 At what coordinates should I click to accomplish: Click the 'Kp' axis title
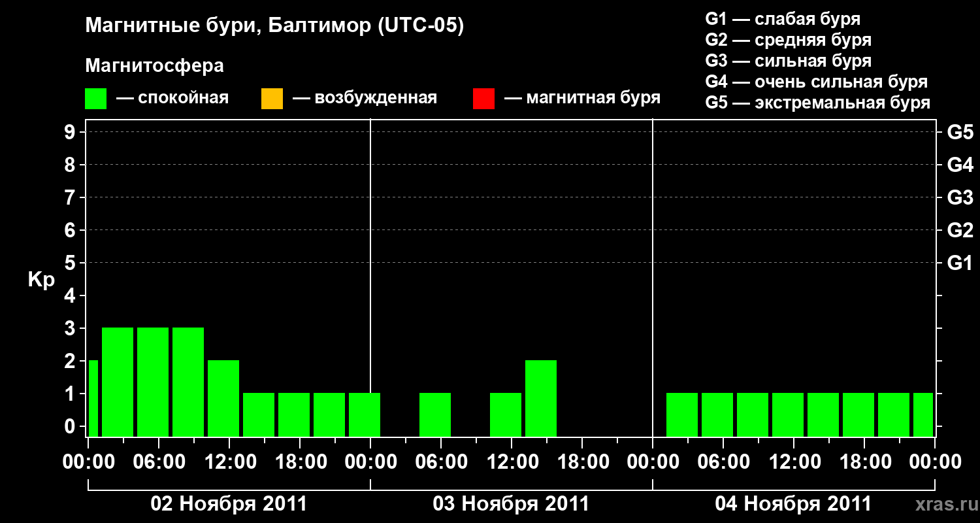pyautogui.click(x=41, y=280)
